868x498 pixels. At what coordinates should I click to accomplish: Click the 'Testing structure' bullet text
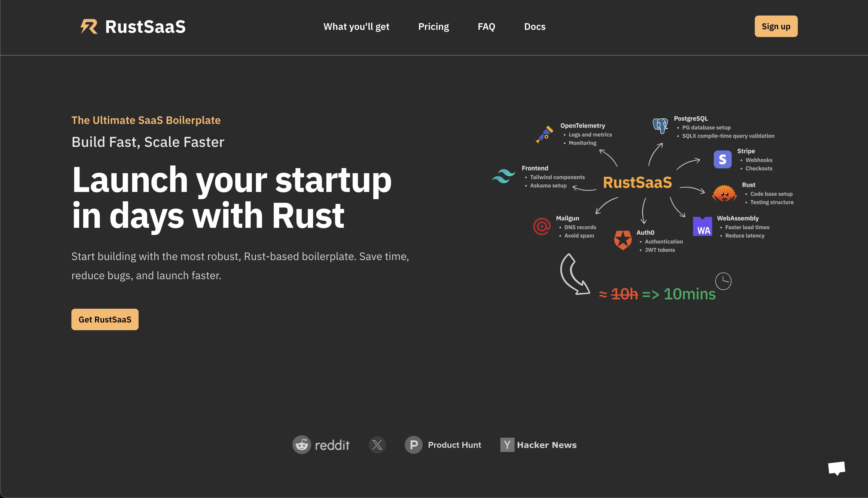772,202
